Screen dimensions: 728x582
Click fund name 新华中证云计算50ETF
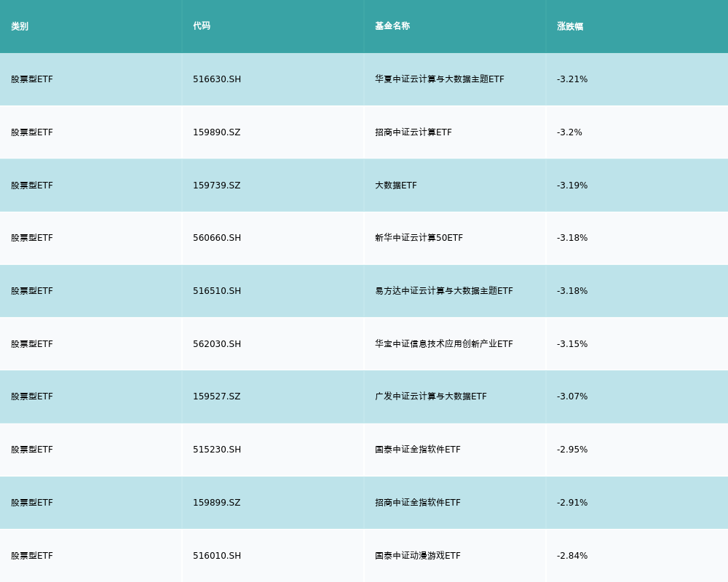[x=419, y=238]
